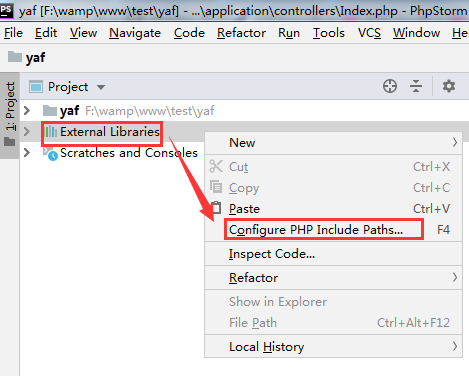Viewport: 469px width, 376px height.
Task: Open the Refactor menu in menu bar
Action: click(x=241, y=33)
